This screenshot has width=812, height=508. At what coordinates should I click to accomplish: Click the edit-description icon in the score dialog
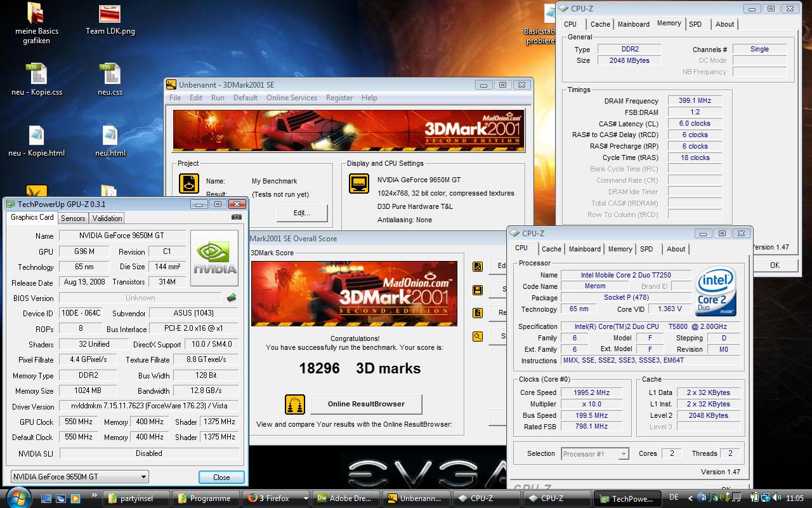pyautogui.click(x=478, y=267)
